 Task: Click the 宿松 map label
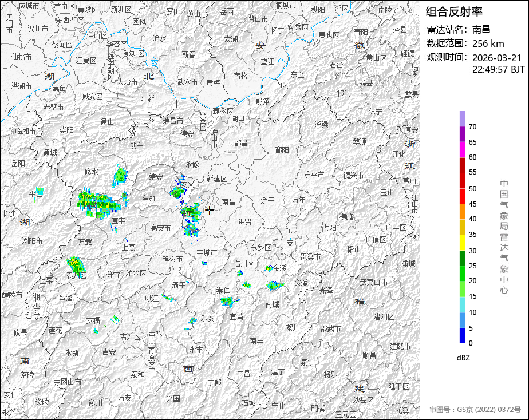240,76
